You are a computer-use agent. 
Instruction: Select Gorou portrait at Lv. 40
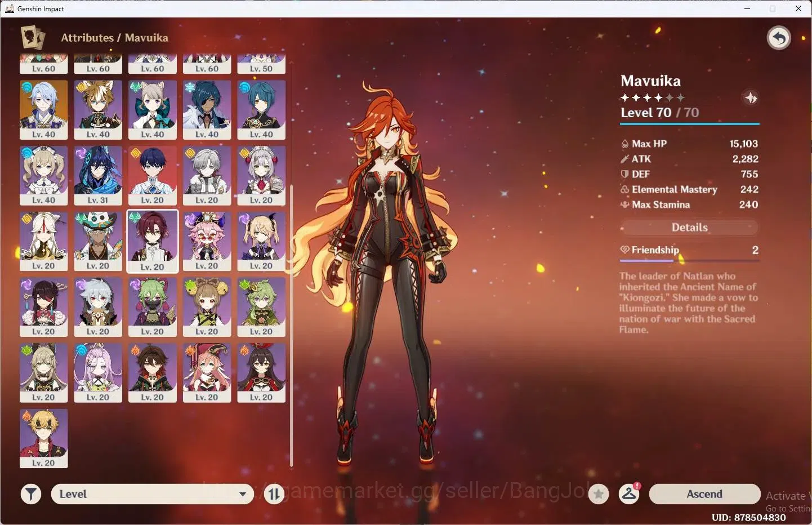[98, 110]
